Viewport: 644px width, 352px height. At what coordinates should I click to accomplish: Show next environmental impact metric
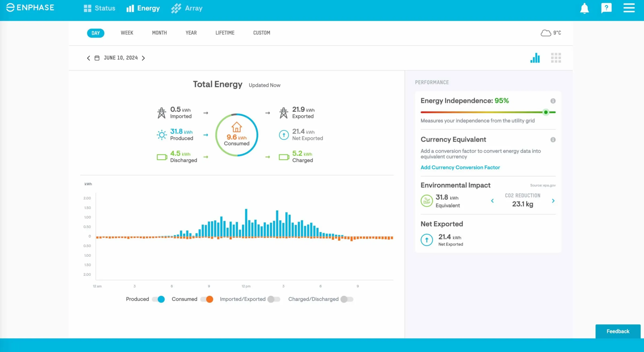click(553, 201)
